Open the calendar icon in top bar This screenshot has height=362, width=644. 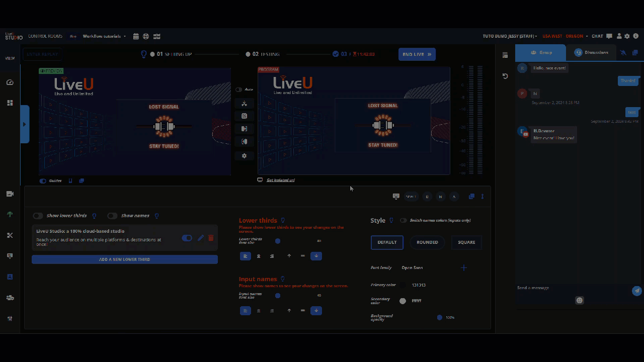tap(136, 36)
